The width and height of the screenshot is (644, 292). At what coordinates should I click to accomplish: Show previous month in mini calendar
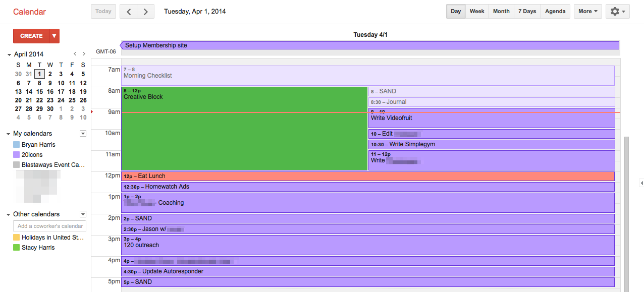[x=75, y=54]
